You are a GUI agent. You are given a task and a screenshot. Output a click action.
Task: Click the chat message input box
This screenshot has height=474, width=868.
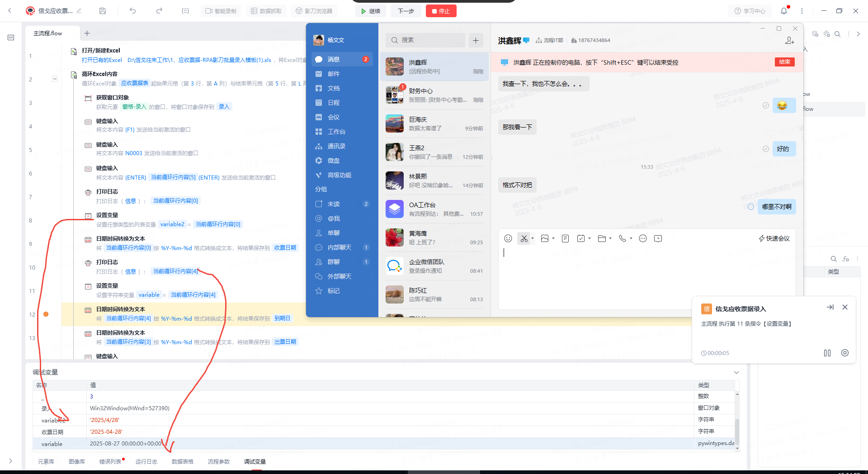click(x=646, y=277)
